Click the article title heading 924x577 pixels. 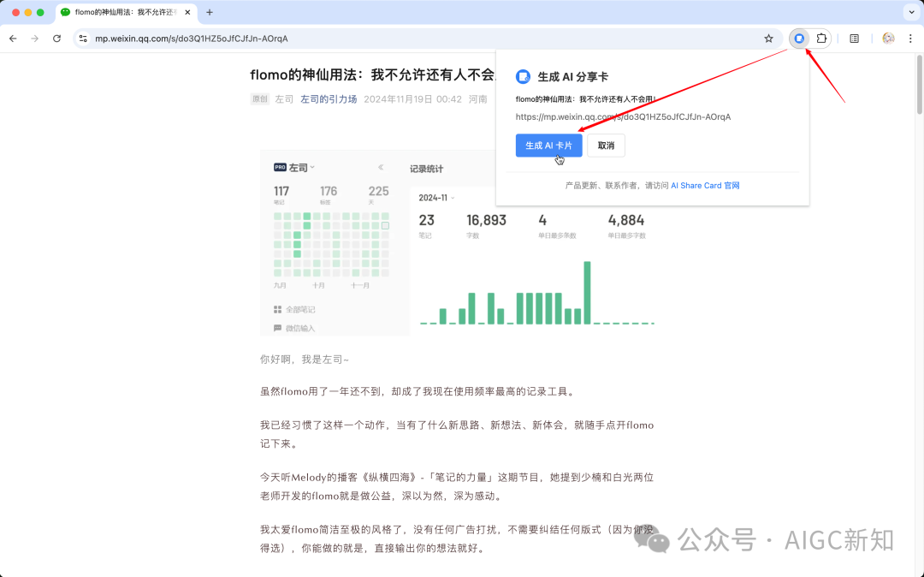[372, 74]
